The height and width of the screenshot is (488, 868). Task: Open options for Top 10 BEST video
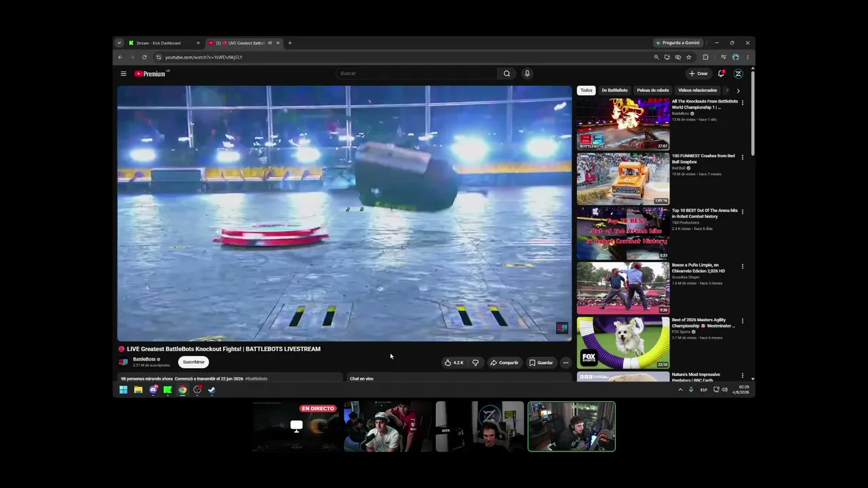pos(742,211)
